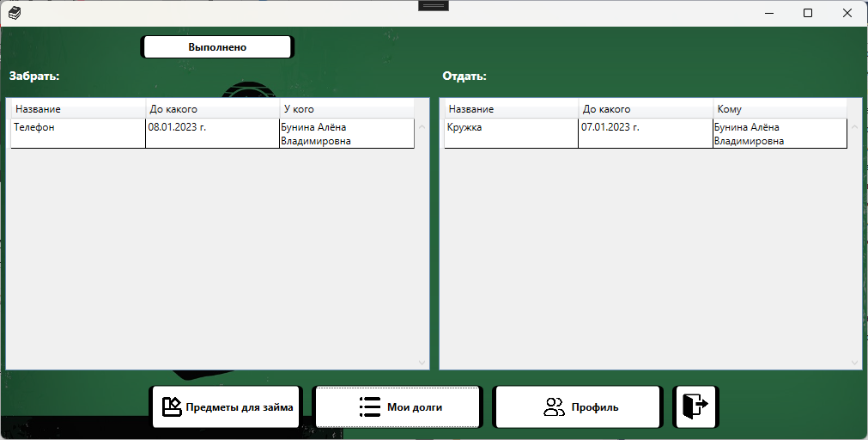
Task: Click Отдать table Название column header
Action: tap(512, 109)
